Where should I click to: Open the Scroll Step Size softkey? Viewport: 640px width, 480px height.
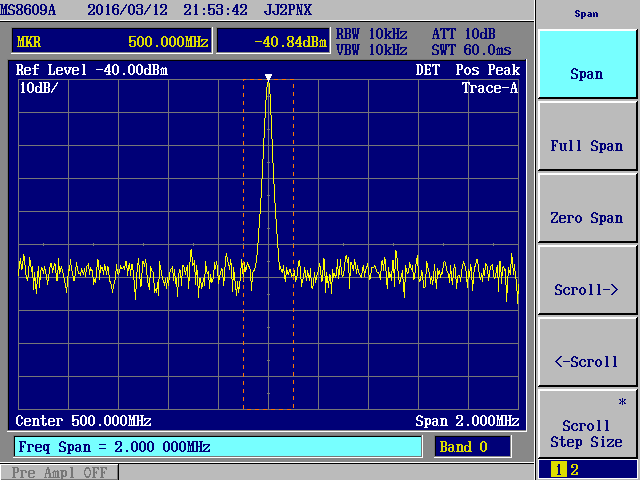click(x=587, y=423)
